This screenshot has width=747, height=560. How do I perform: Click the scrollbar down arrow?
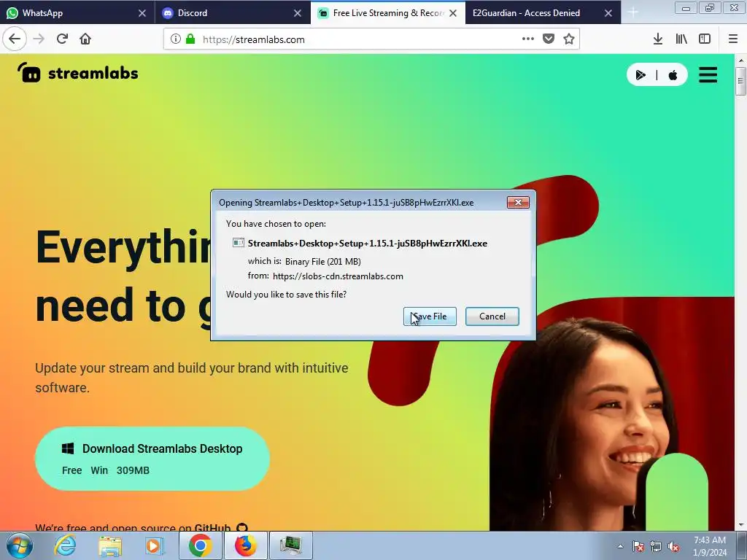tap(740, 525)
